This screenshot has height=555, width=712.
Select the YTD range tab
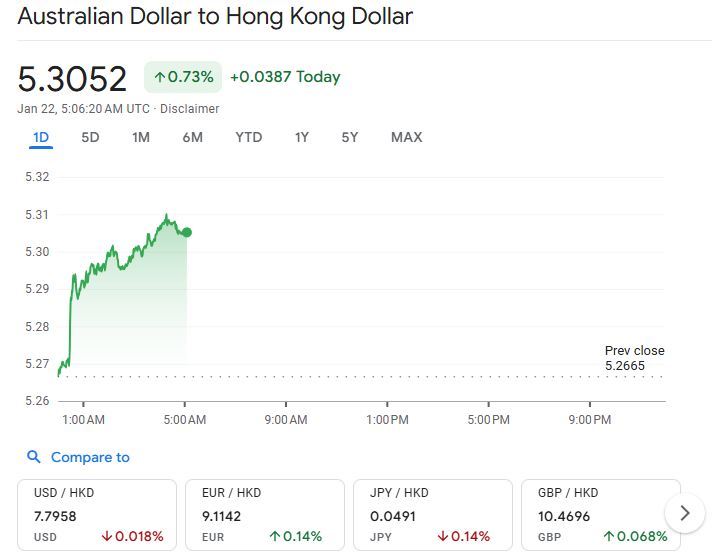[248, 137]
